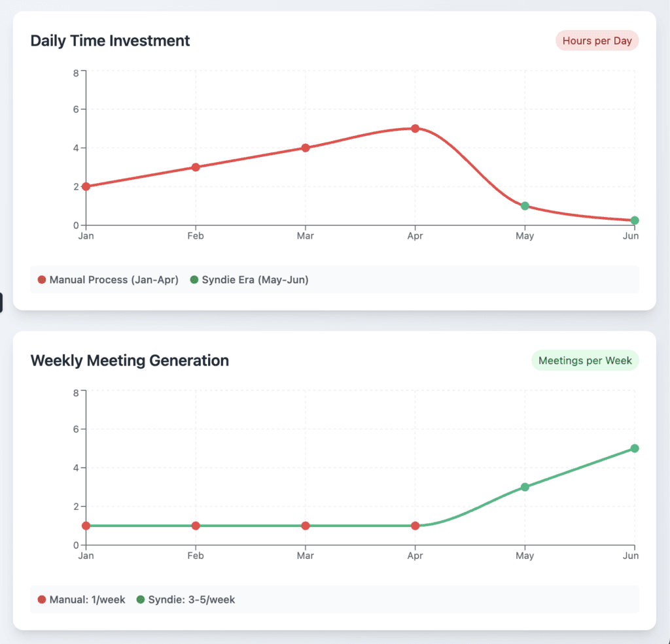Image resolution: width=670 pixels, height=644 pixels.
Task: Click the red Manual: 1/week legend dot
Action: coord(42,600)
